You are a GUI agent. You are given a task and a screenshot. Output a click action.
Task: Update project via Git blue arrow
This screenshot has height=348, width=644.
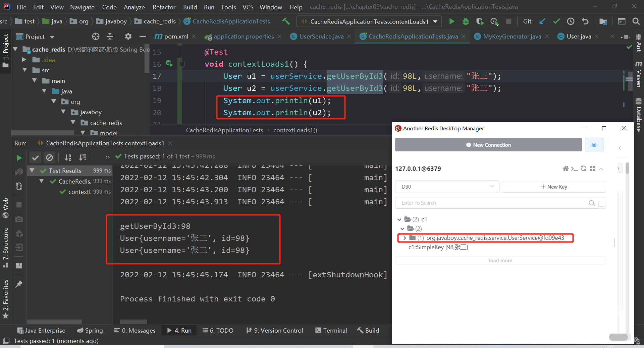tap(542, 21)
